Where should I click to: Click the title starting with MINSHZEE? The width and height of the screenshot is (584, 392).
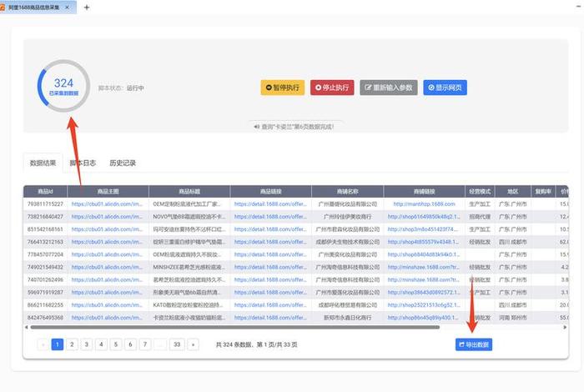click(x=189, y=267)
